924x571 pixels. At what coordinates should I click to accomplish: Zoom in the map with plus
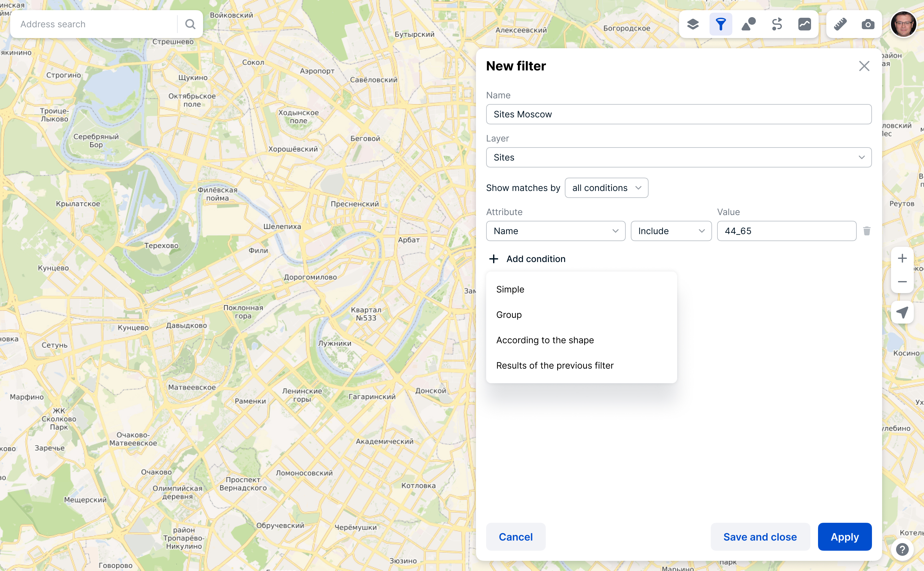902,258
